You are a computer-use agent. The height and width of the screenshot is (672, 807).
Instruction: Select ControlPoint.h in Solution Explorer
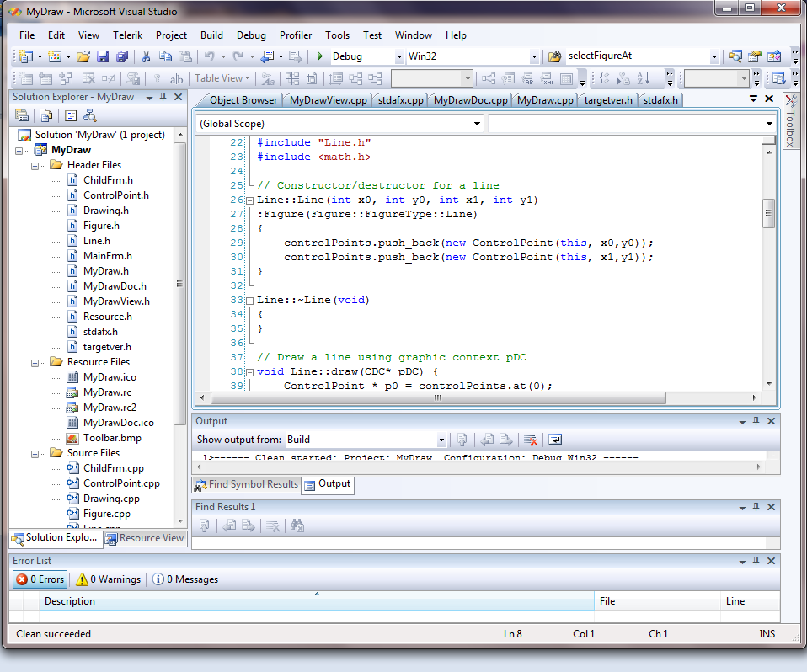click(115, 195)
